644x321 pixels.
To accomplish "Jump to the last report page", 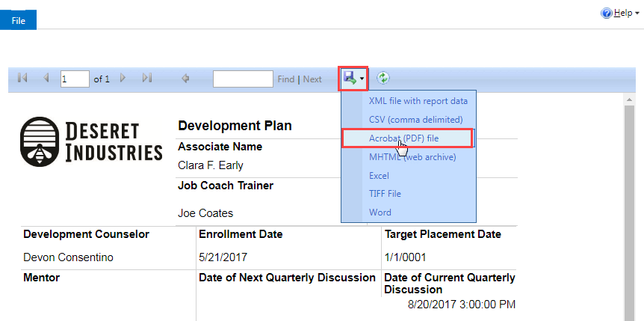I will pyautogui.click(x=146, y=77).
